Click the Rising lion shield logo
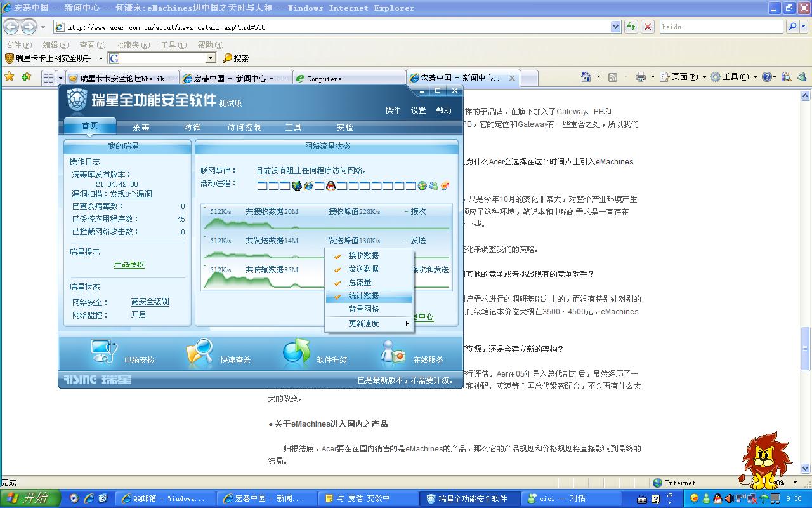 coord(77,100)
